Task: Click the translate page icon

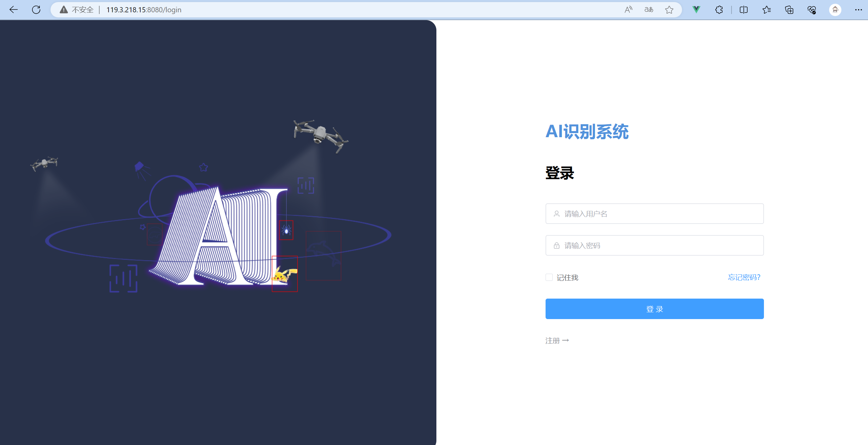Action: pos(649,10)
